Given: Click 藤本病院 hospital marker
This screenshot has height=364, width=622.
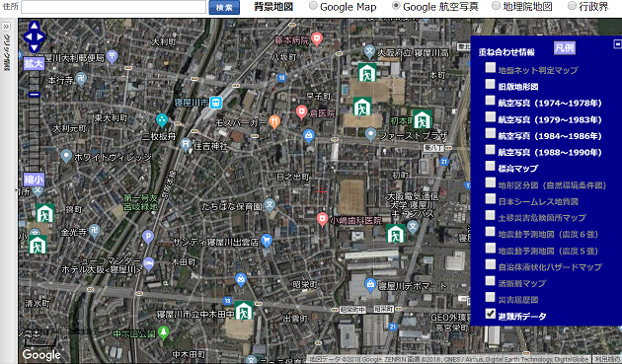Looking at the screenshot, I should tap(317, 39).
